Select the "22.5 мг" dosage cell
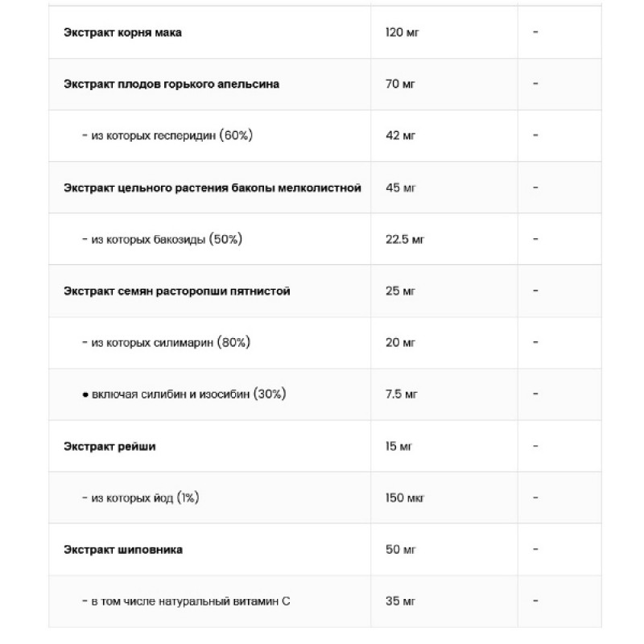The image size is (644, 644). (406, 239)
